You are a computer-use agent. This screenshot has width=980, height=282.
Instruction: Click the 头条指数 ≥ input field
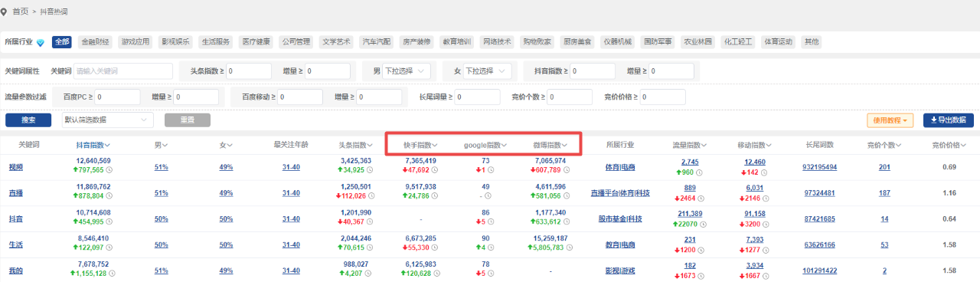point(249,70)
